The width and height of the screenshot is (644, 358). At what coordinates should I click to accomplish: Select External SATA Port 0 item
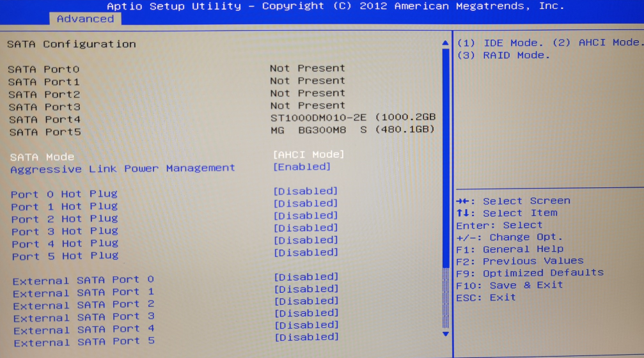[83, 281]
